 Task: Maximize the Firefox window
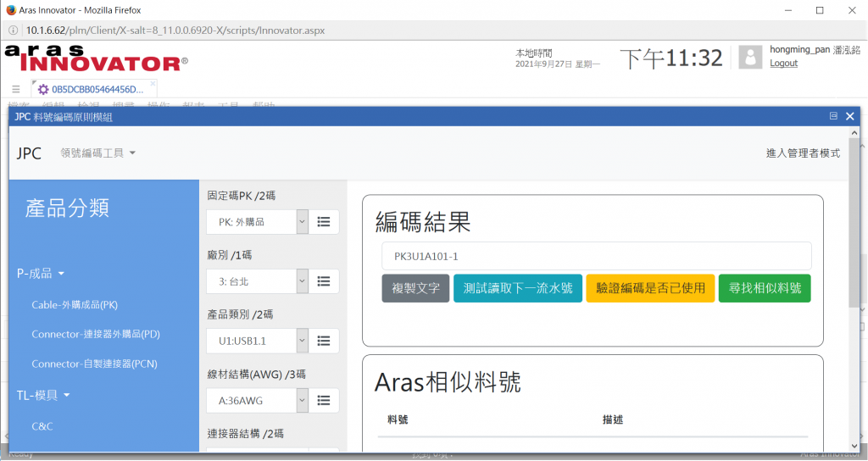tap(820, 10)
